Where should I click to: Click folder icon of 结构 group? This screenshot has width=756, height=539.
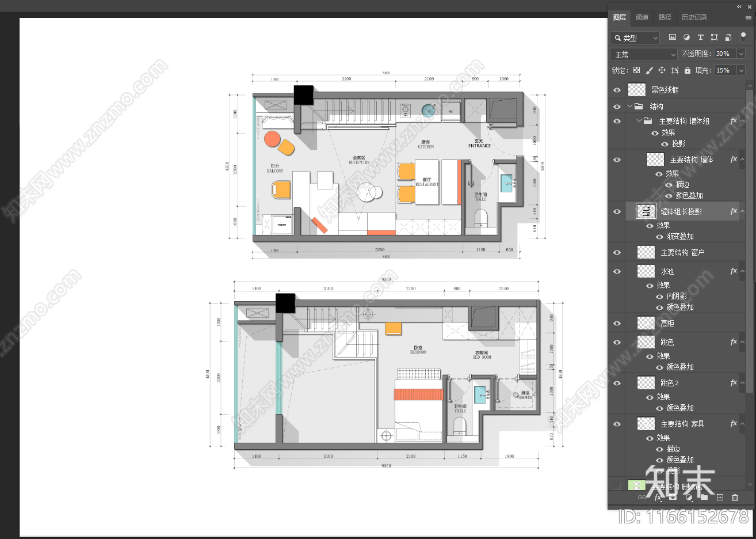point(639,107)
